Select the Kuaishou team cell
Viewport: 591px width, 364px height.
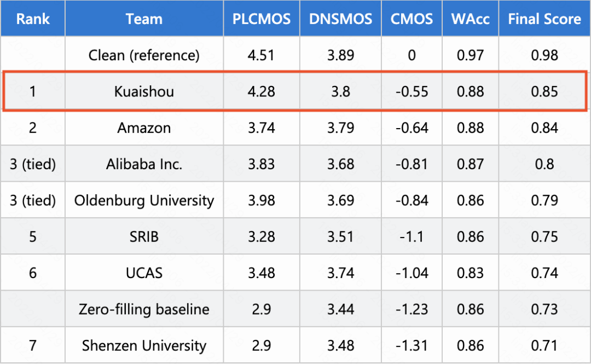144,91
